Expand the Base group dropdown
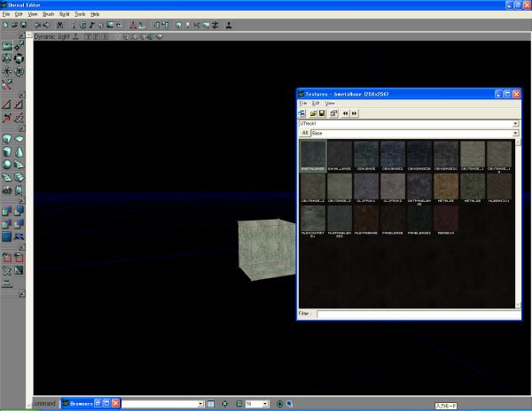Viewport: 532px width, 411px height. 515,133
